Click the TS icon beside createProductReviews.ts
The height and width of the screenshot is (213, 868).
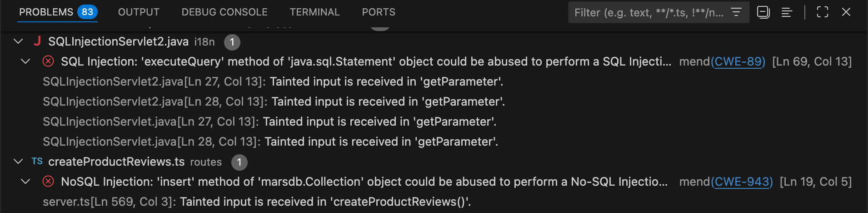(37, 162)
